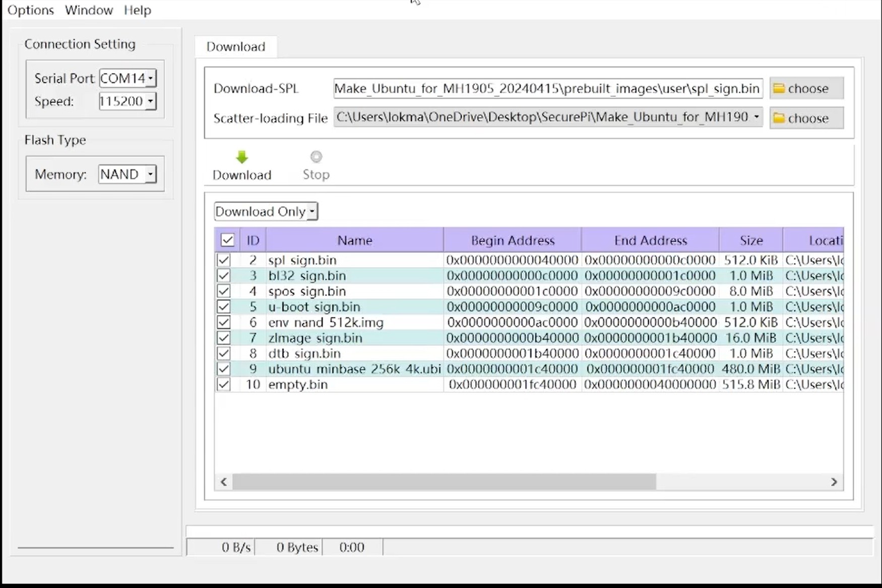Click inside the Download-SPL path field

(x=547, y=88)
